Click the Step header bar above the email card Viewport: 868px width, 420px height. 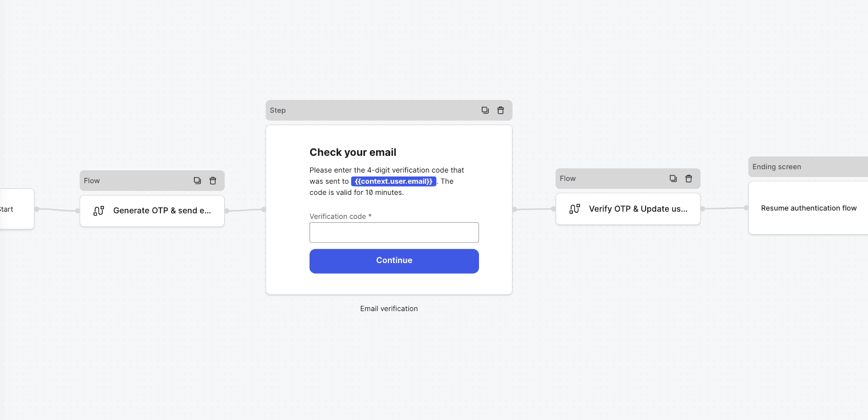[x=335, y=110]
